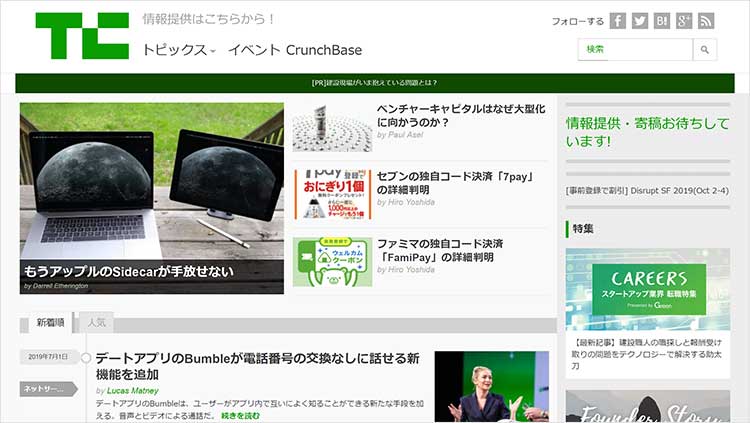
Task: Click the green [PR] banner link
Action: point(375,83)
